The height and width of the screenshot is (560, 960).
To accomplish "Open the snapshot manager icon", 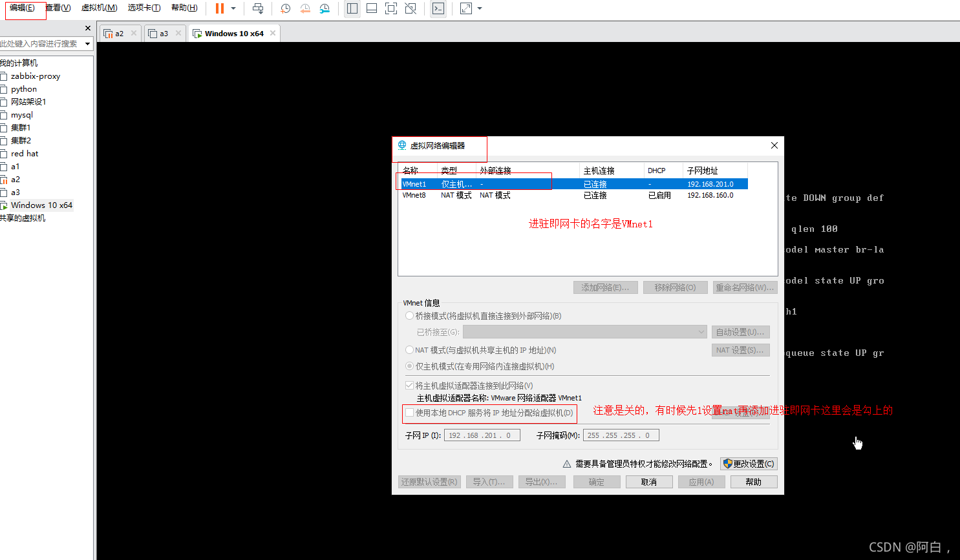I will click(325, 8).
